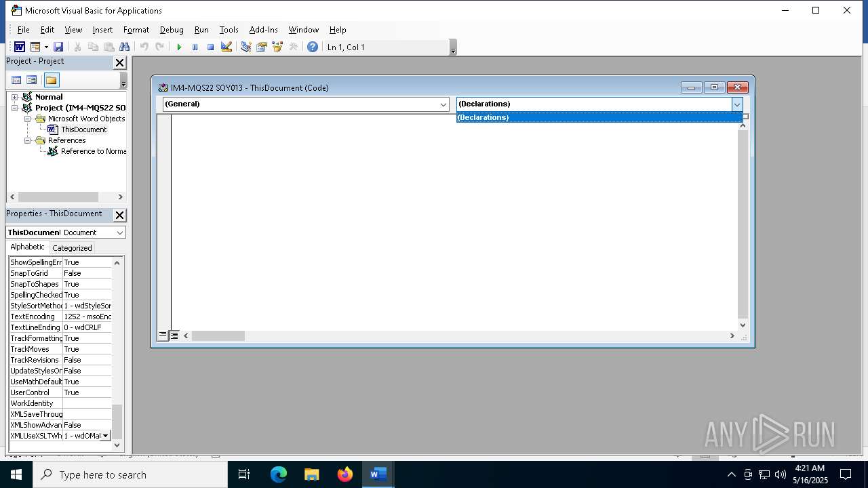The width and height of the screenshot is (868, 488).
Task: Open Project Explorer toolbar icon
Action: pyautogui.click(x=245, y=47)
